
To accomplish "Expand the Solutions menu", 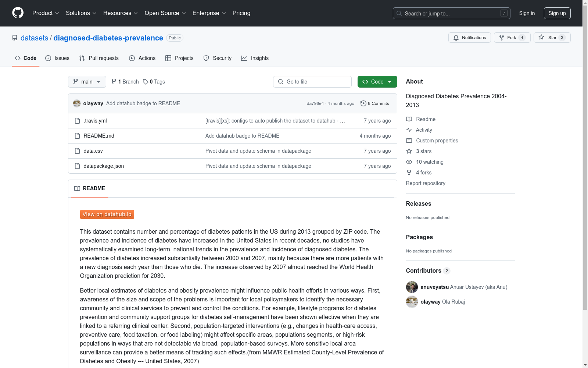I will [81, 13].
